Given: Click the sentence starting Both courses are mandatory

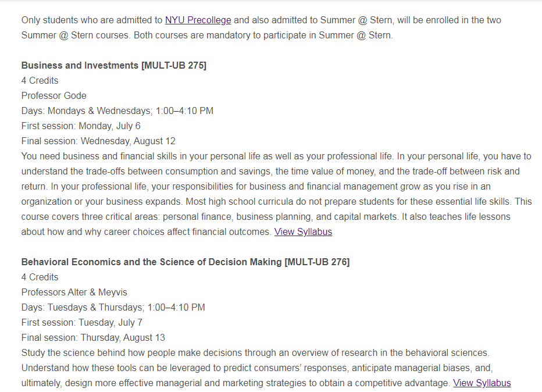Looking at the screenshot, I should [263, 35].
